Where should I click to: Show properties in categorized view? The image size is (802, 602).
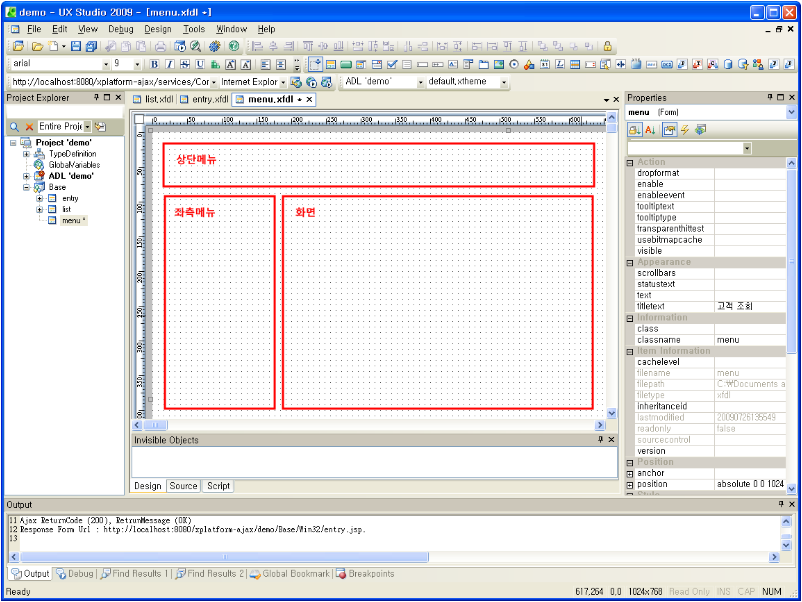pos(635,130)
